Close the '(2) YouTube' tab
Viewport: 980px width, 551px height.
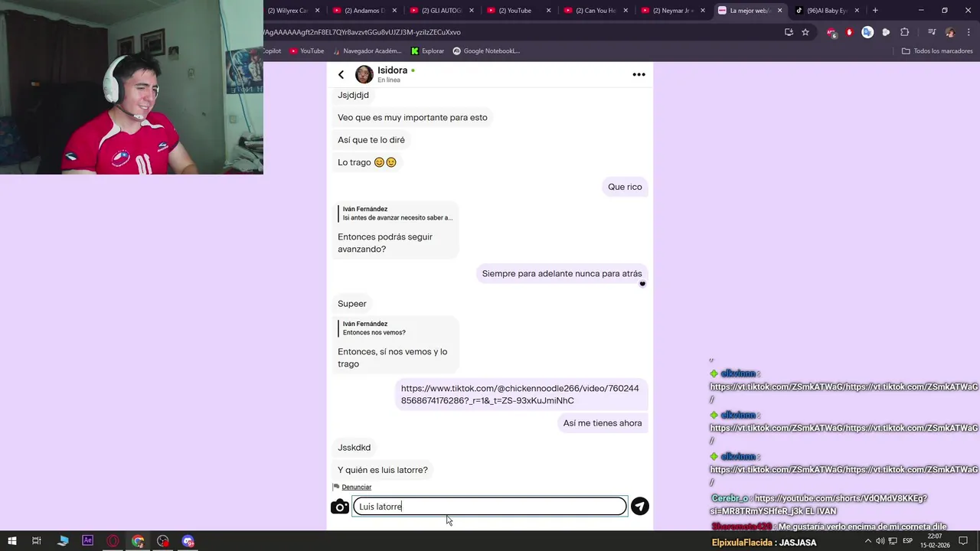549,11
